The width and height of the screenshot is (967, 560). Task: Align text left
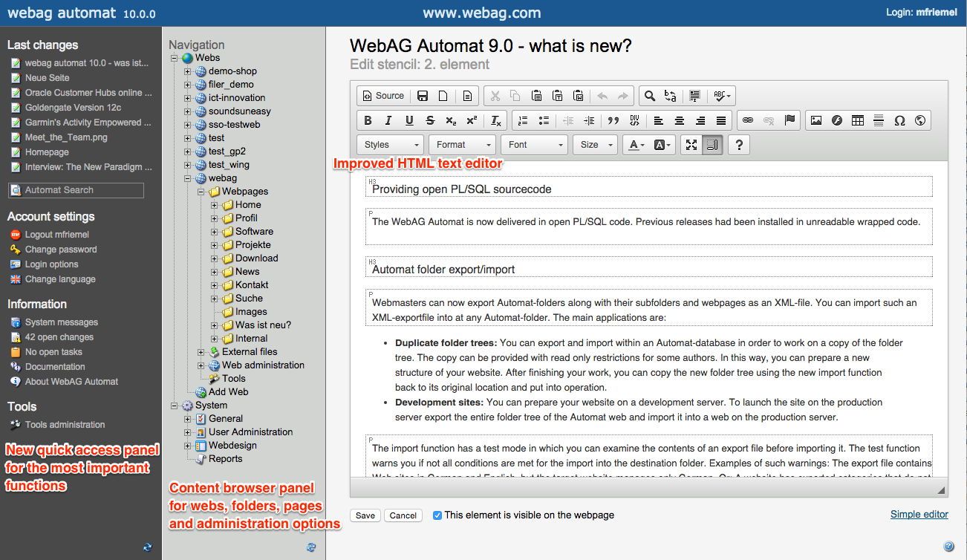point(659,120)
